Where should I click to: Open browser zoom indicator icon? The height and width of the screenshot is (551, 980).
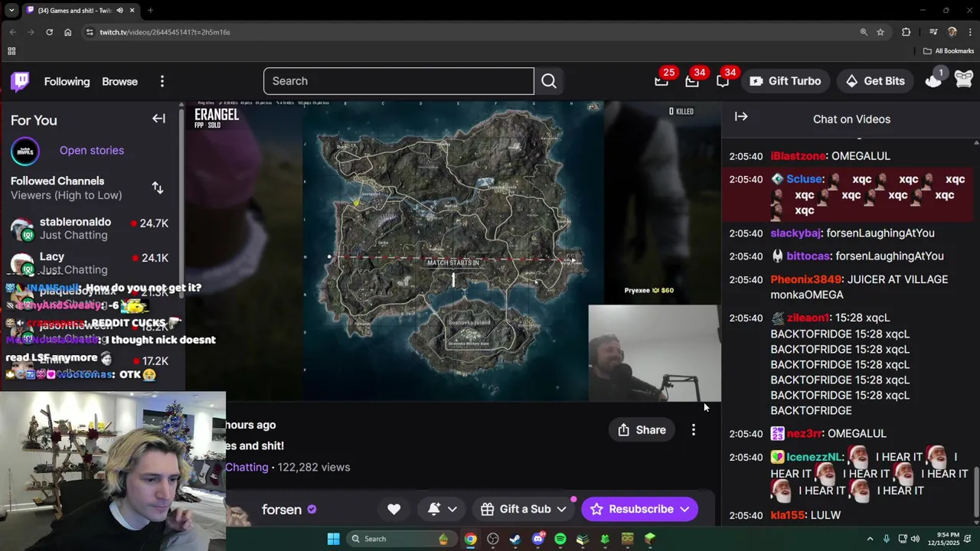click(x=864, y=32)
